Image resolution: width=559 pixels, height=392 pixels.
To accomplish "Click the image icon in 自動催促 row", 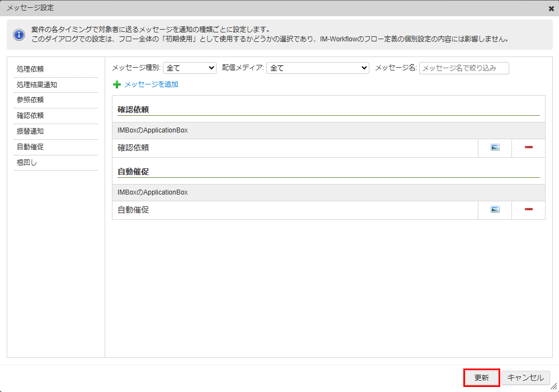I will 495,210.
